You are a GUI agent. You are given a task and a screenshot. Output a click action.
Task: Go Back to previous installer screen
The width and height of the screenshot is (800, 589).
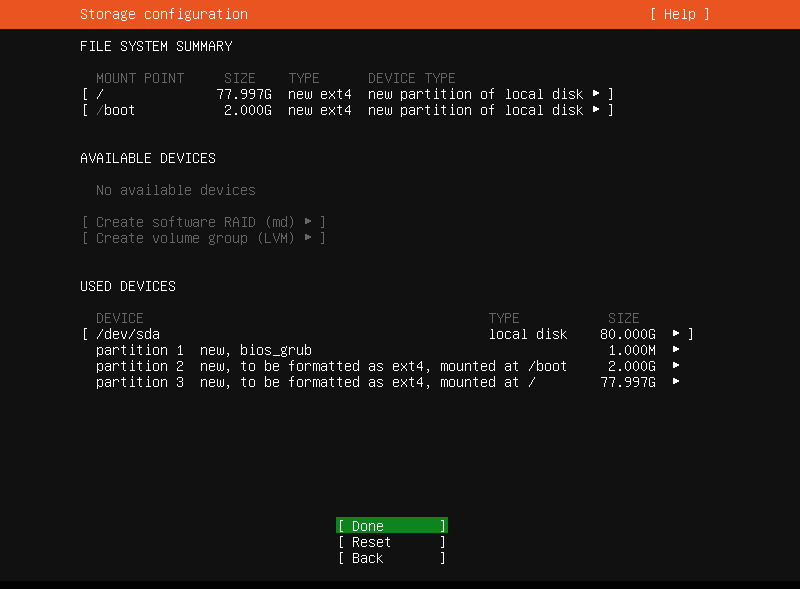pos(392,558)
